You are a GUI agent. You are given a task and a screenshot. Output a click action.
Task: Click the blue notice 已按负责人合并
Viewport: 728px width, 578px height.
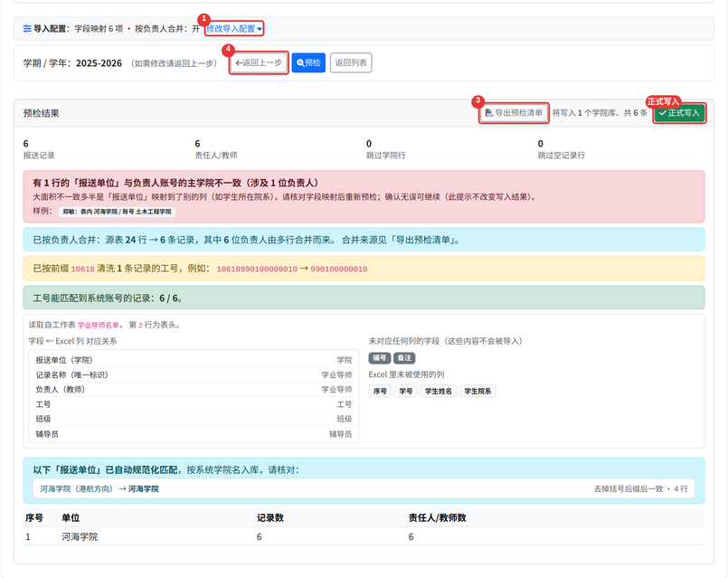364,240
